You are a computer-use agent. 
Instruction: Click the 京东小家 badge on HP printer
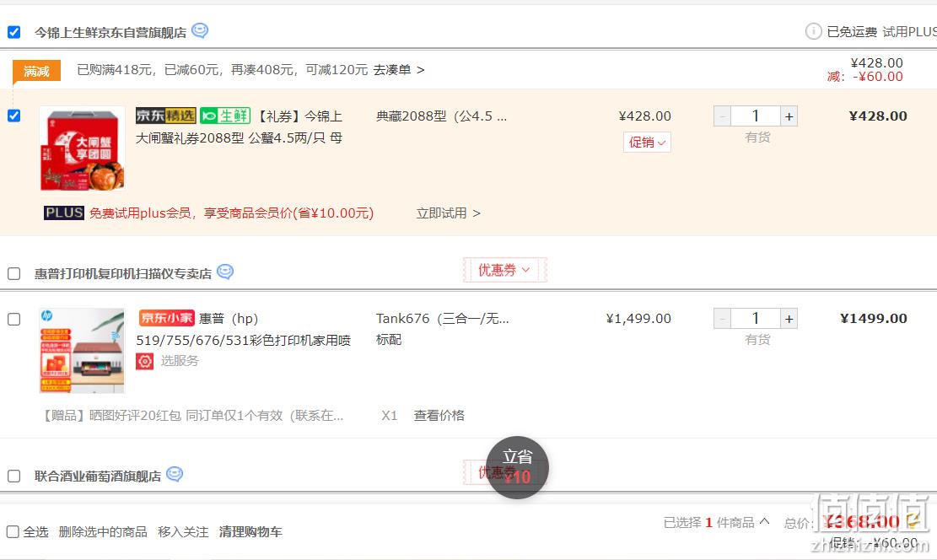(167, 318)
